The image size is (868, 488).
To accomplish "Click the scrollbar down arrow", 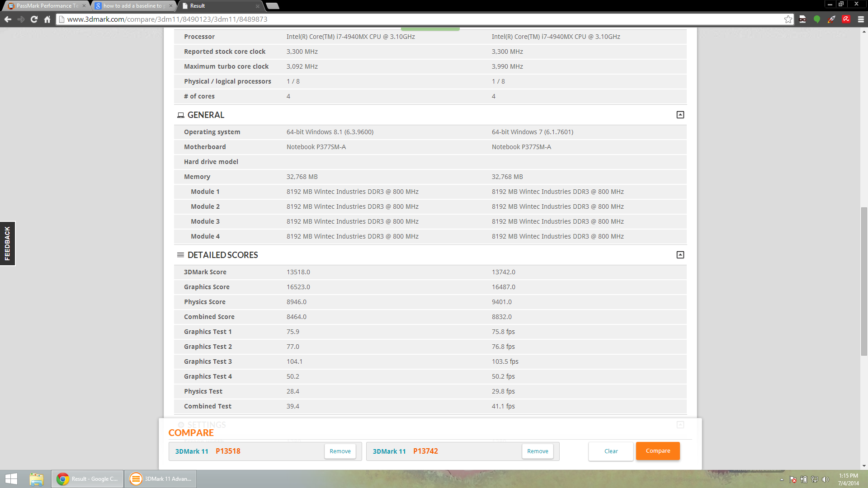I will pos(864,466).
